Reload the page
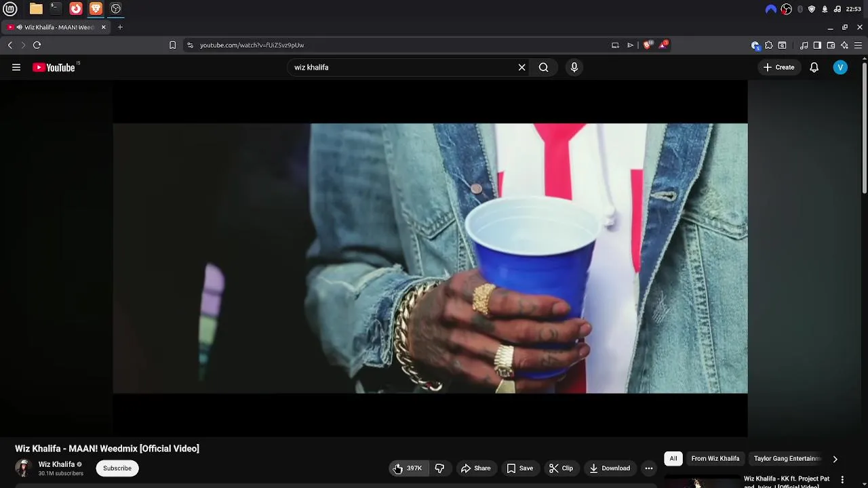Viewport: 868px width, 488px height. [37, 45]
